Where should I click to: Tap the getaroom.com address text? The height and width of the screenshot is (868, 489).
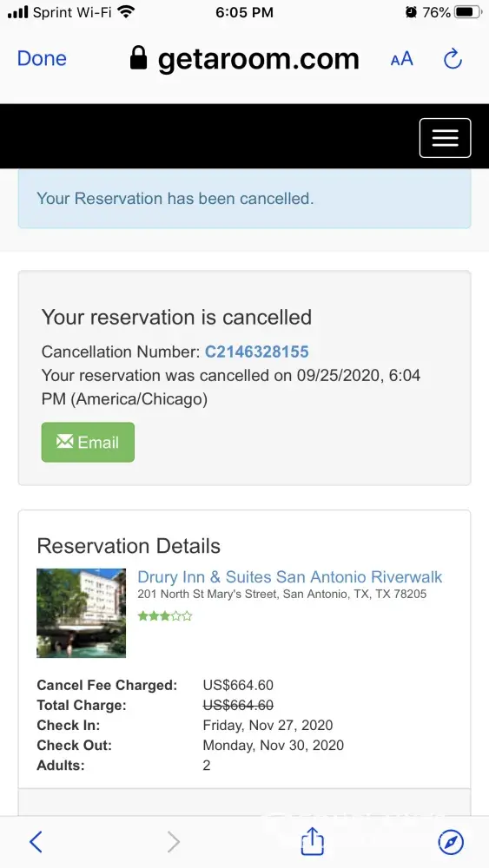point(259,59)
